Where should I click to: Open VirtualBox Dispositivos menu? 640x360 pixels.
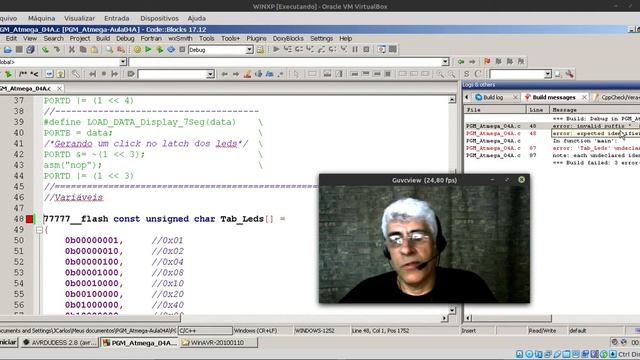159,18
